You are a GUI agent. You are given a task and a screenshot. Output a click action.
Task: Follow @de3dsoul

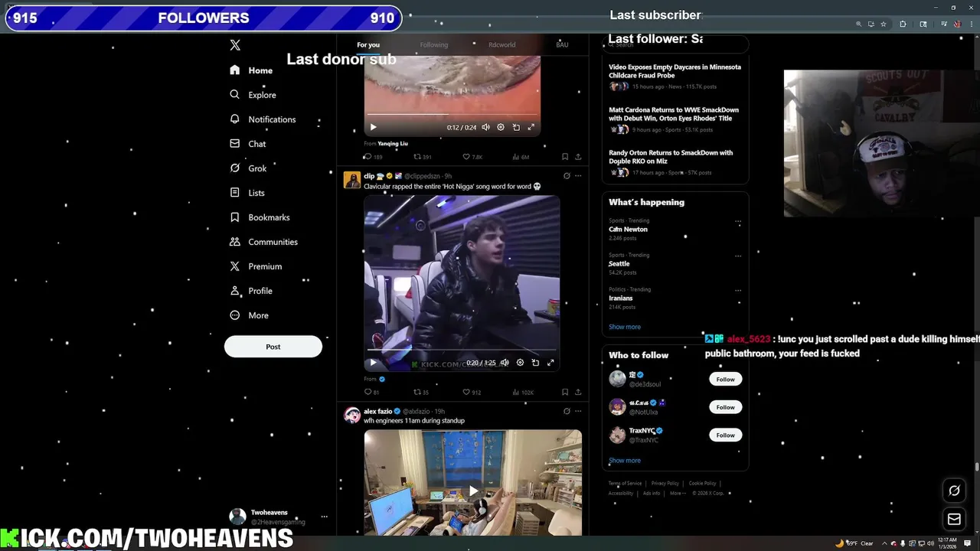click(725, 379)
